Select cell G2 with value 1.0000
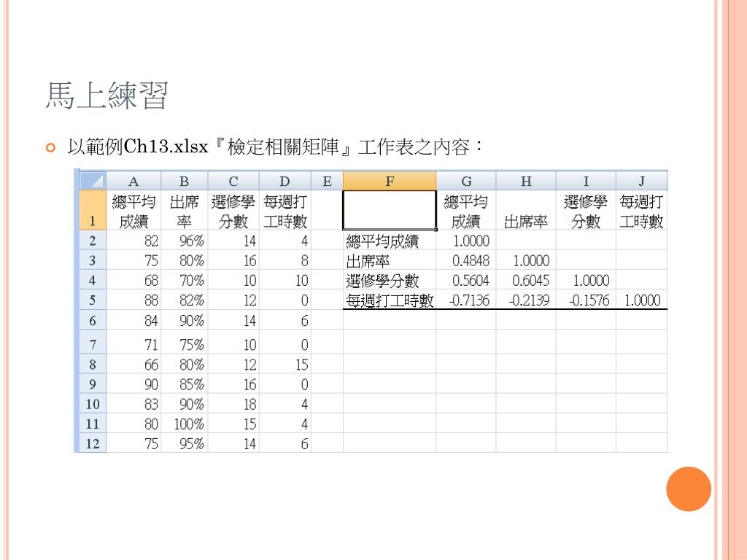Viewport: 747px width, 560px height. (x=466, y=241)
